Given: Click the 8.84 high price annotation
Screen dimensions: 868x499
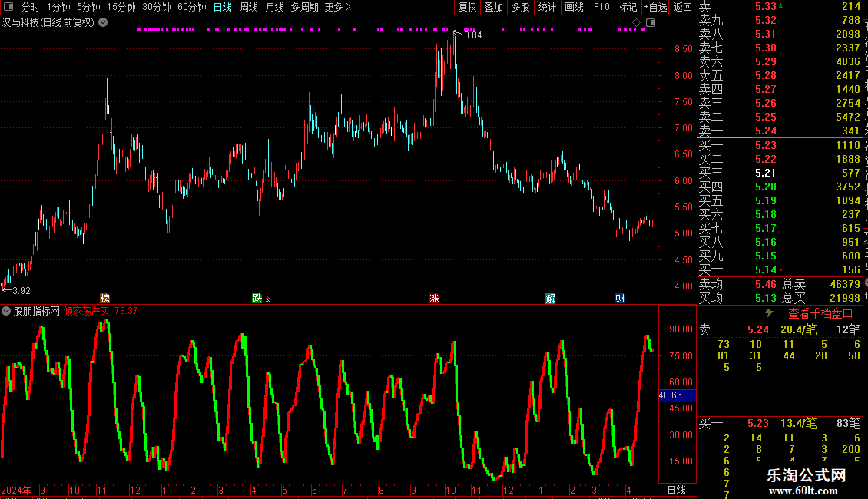Looking at the screenshot, I should (x=472, y=35).
